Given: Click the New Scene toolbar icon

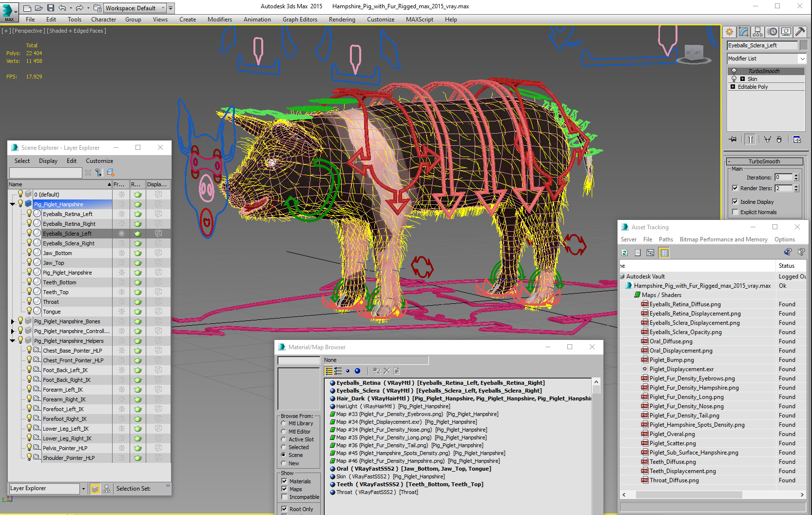Looking at the screenshot, I should click(27, 8).
